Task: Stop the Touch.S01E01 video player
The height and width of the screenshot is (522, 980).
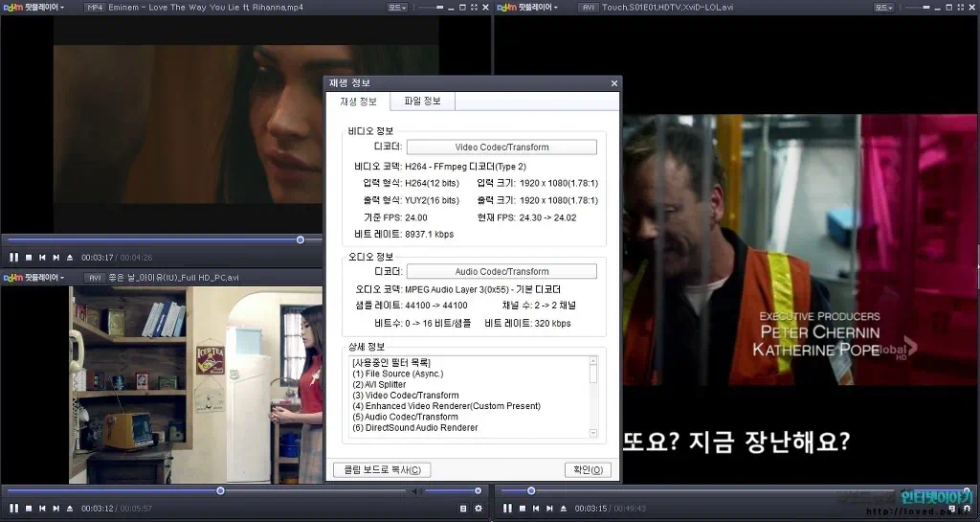Action: click(x=523, y=509)
